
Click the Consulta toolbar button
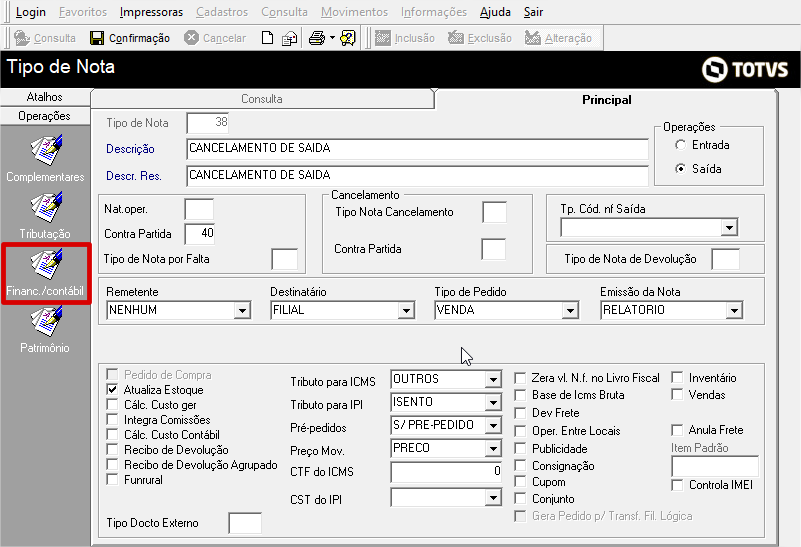point(45,38)
